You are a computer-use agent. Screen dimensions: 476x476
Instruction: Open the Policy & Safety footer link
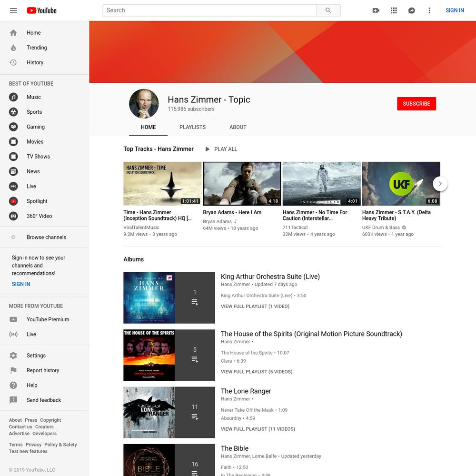tap(60, 445)
